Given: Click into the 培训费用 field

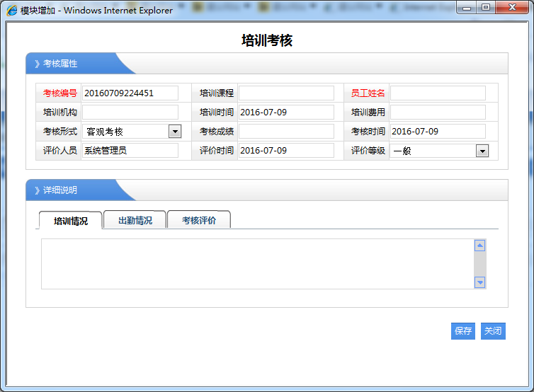Looking at the screenshot, I should (438, 113).
